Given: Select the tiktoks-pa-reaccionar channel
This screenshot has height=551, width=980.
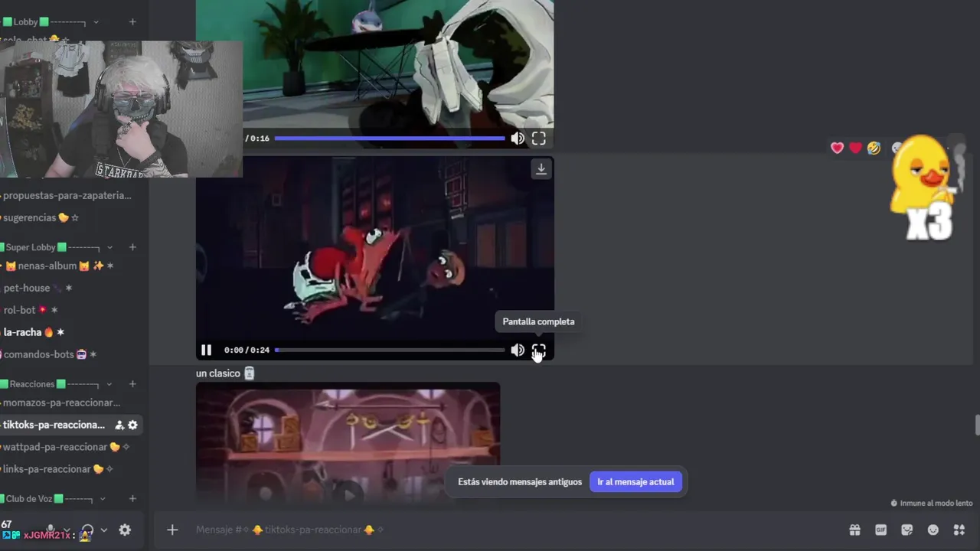Looking at the screenshot, I should [54, 425].
